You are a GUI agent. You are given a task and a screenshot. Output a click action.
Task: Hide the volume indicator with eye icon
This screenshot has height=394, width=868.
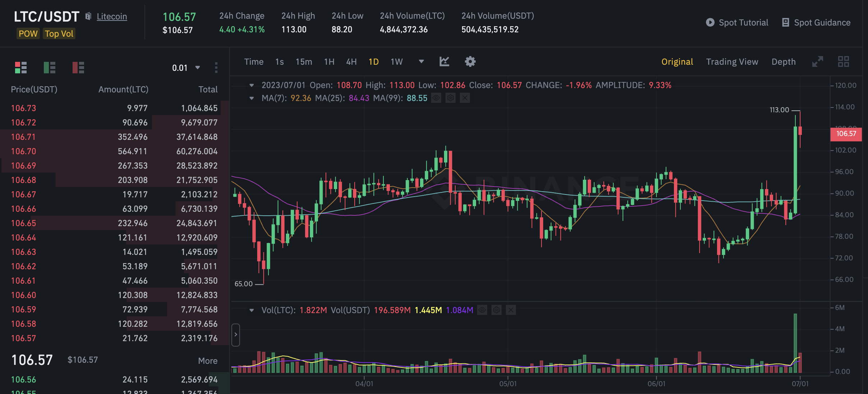point(482,310)
